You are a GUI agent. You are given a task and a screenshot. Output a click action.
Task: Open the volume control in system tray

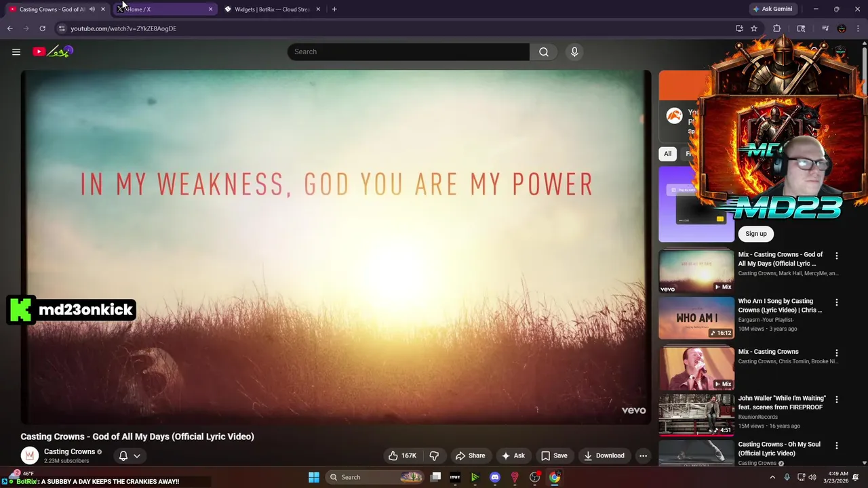(812, 477)
